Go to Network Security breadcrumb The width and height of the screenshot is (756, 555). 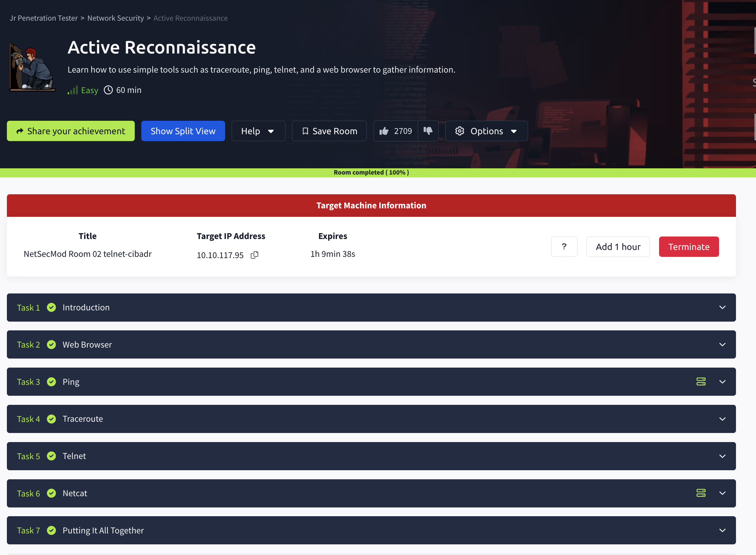pos(115,18)
